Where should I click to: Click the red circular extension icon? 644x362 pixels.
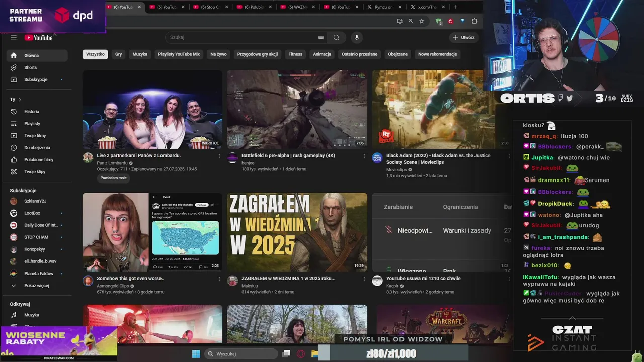point(450,21)
